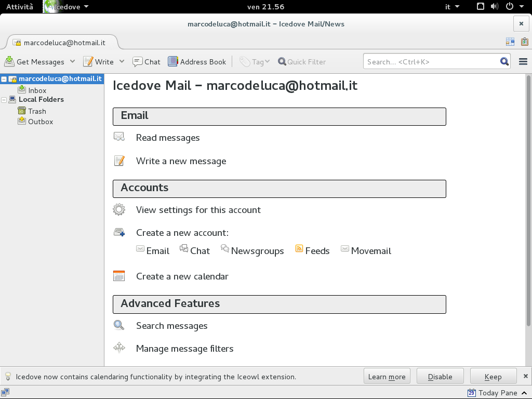Viewport: 532px width, 399px height.
Task: Click the Write a new message notepad icon
Action: point(119,161)
